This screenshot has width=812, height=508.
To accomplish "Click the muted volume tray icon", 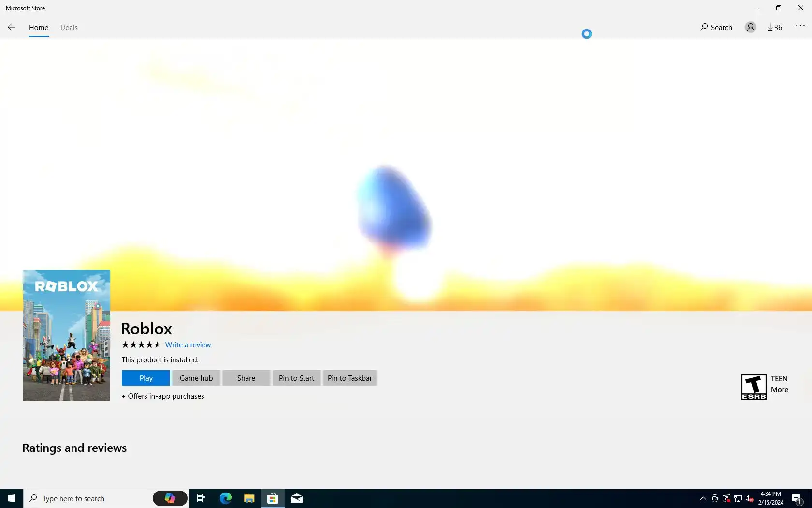I will pyautogui.click(x=750, y=498).
